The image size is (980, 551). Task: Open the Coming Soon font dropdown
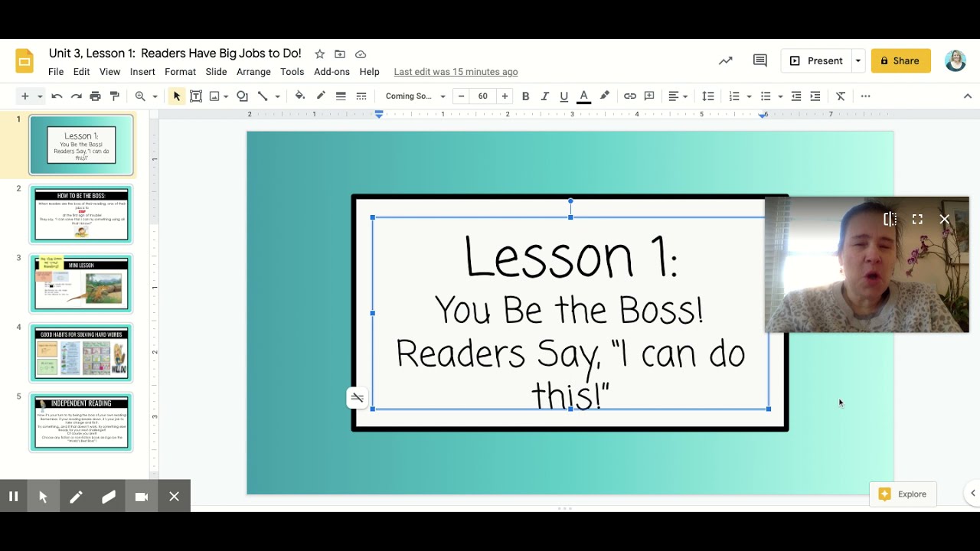(415, 96)
